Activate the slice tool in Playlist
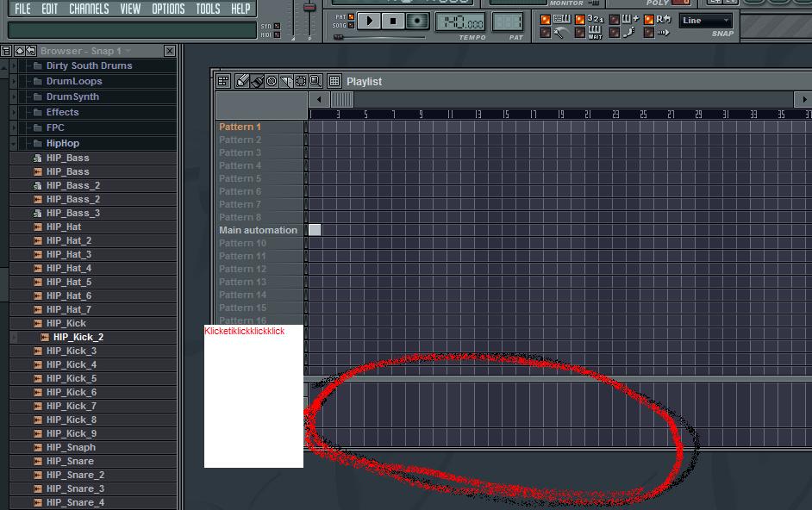This screenshot has width=812, height=510. tap(286, 81)
